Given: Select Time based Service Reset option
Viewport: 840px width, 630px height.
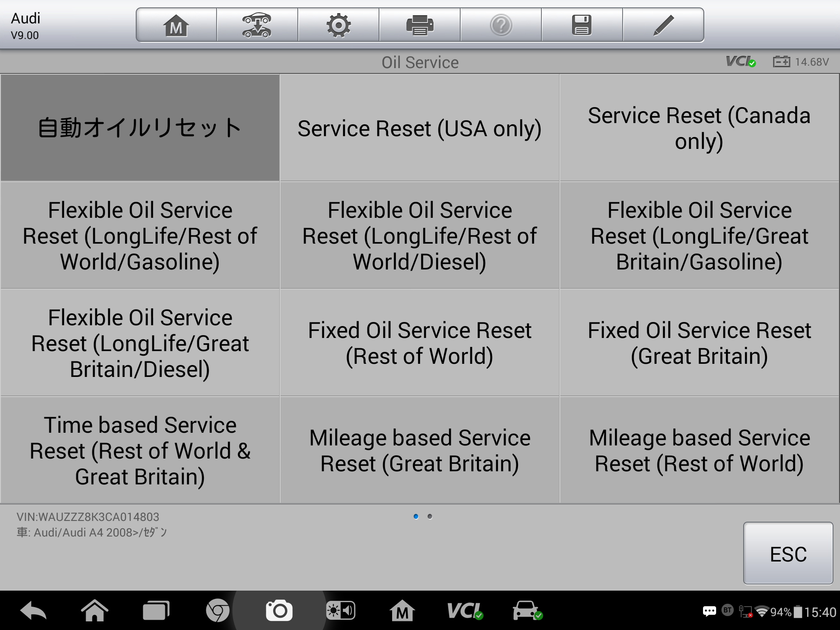Looking at the screenshot, I should point(140,450).
